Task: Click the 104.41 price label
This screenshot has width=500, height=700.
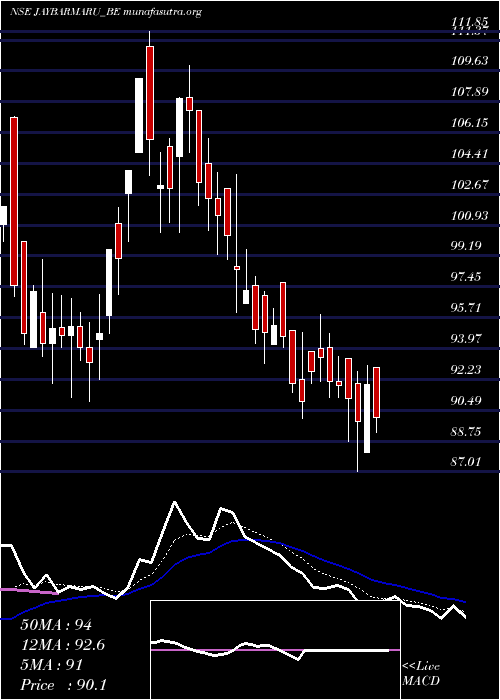Action: pyautogui.click(x=470, y=154)
